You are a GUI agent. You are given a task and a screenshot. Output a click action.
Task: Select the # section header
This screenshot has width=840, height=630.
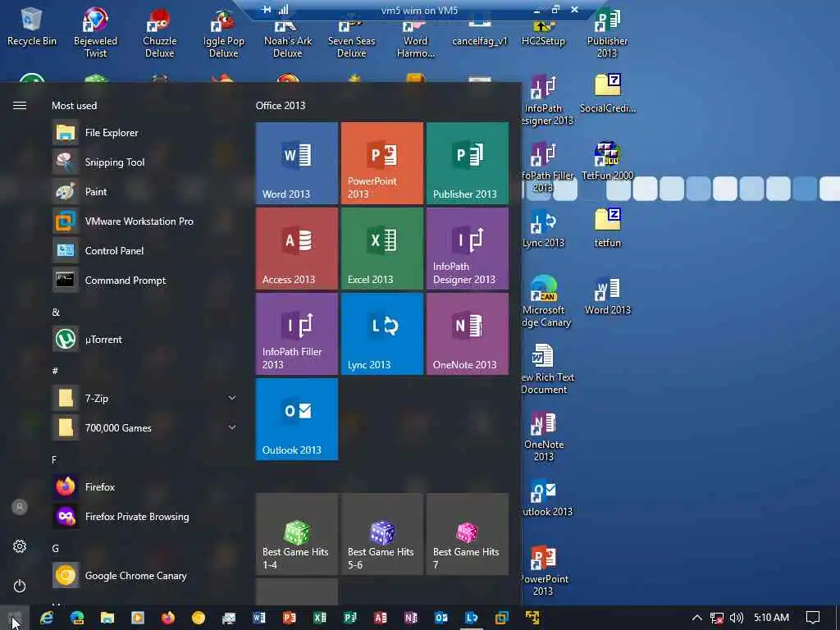55,371
